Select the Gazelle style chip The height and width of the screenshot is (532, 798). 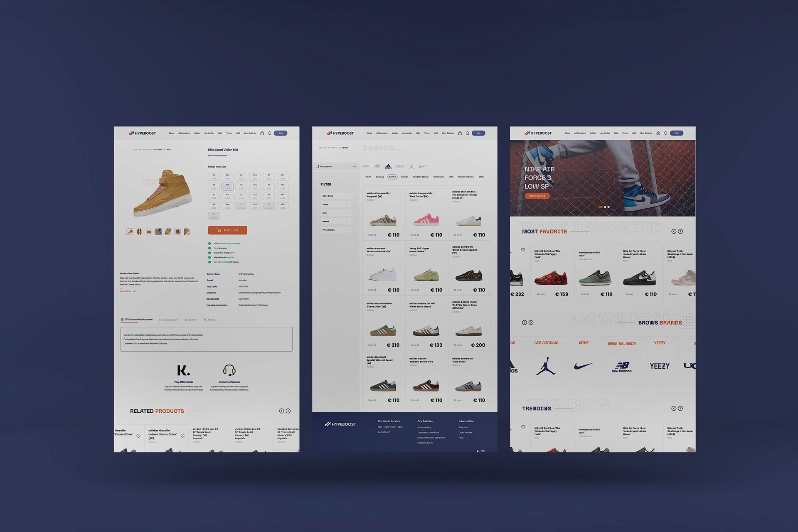point(404,177)
